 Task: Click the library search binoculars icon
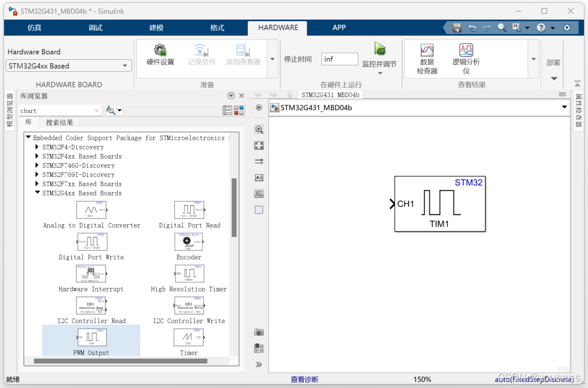click(110, 110)
